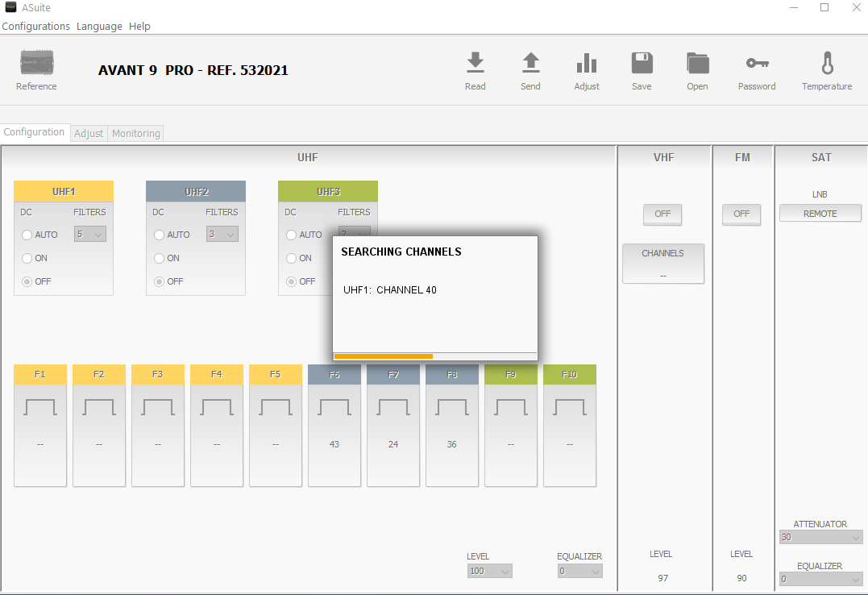Switch to the Configuration tab
This screenshot has height=595, width=868.
[35, 132]
